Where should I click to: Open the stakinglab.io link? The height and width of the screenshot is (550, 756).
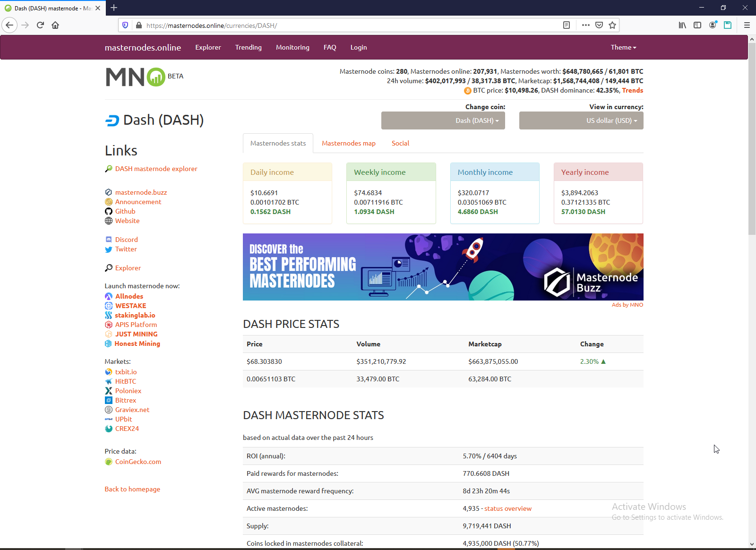pos(135,315)
